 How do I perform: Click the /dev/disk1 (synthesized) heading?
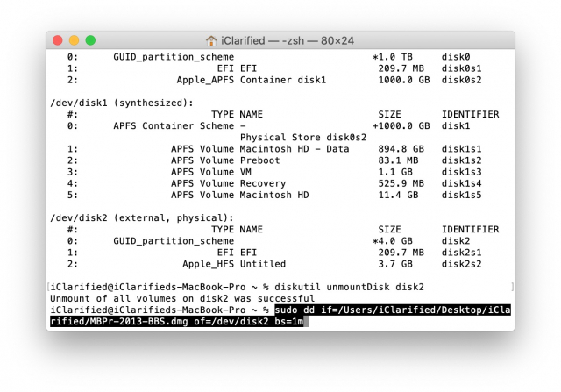[122, 103]
